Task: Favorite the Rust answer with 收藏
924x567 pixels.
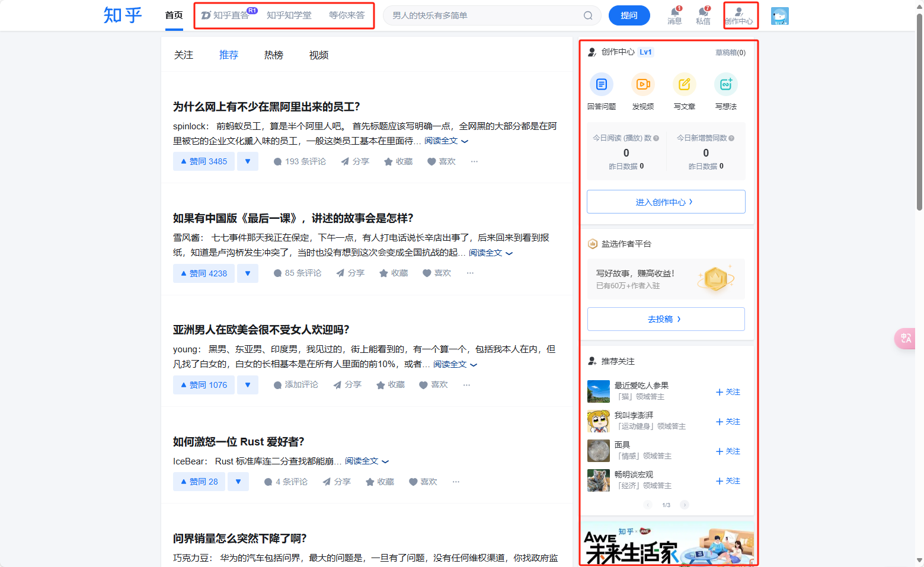Action: click(380, 482)
